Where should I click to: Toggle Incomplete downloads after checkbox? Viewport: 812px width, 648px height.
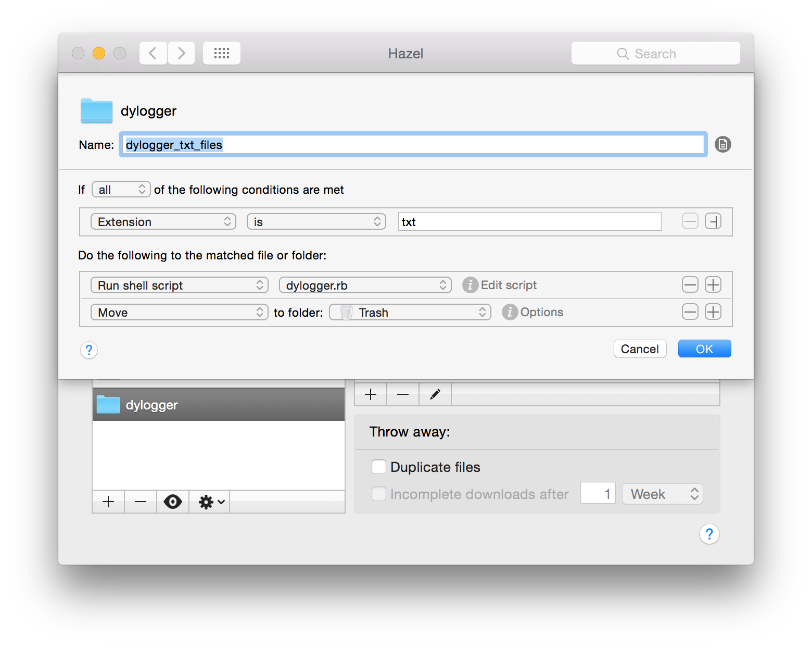point(379,494)
